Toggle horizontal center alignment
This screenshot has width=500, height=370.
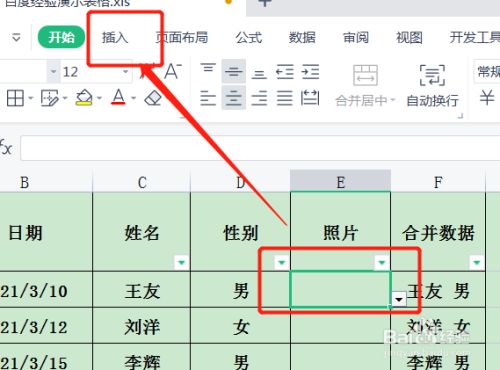tap(234, 98)
